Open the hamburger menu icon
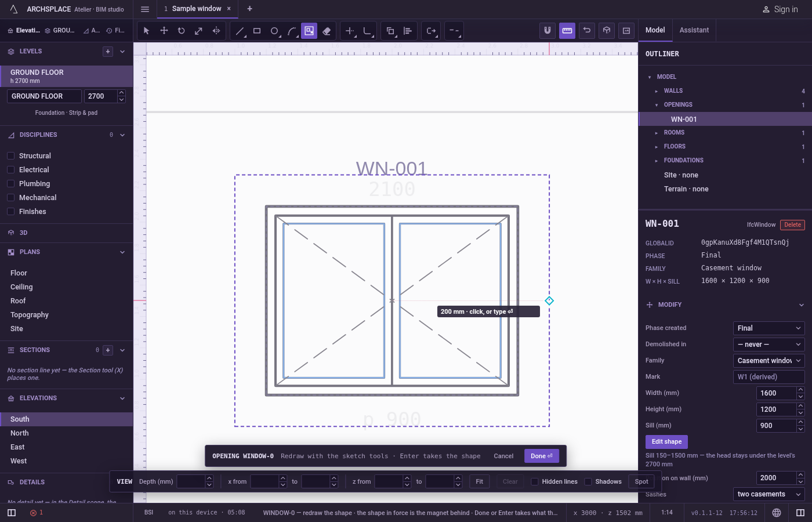 tap(145, 9)
